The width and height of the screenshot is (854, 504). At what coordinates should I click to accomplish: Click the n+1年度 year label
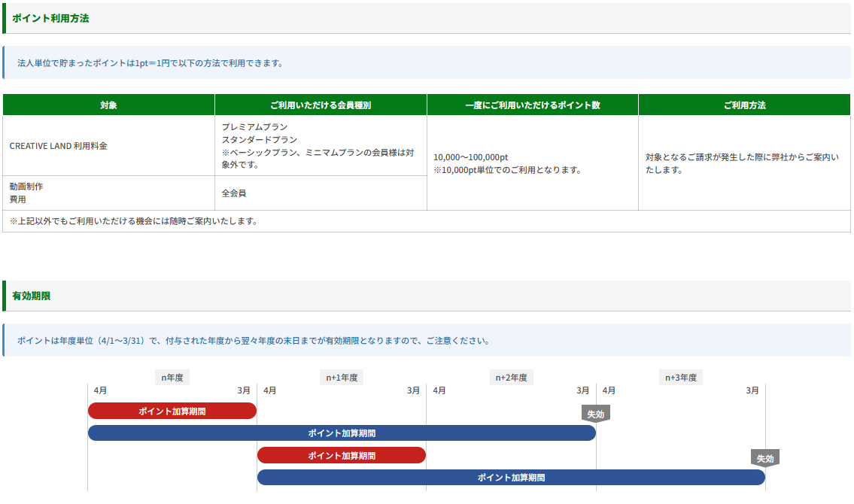[x=342, y=378]
